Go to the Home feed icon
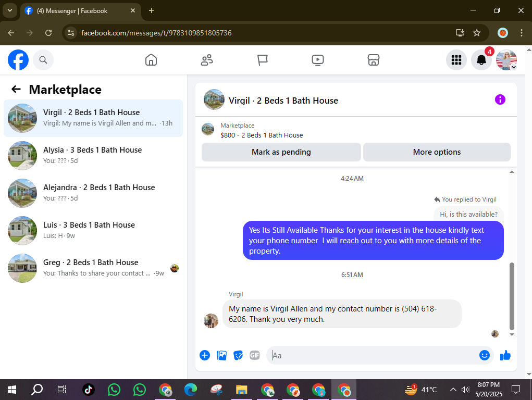The height and width of the screenshot is (400, 532). point(151,60)
